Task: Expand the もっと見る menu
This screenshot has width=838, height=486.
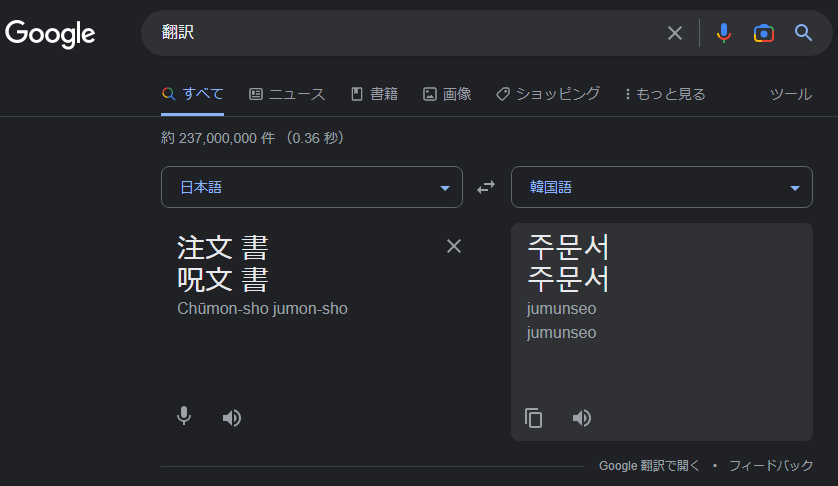Action: click(665, 94)
